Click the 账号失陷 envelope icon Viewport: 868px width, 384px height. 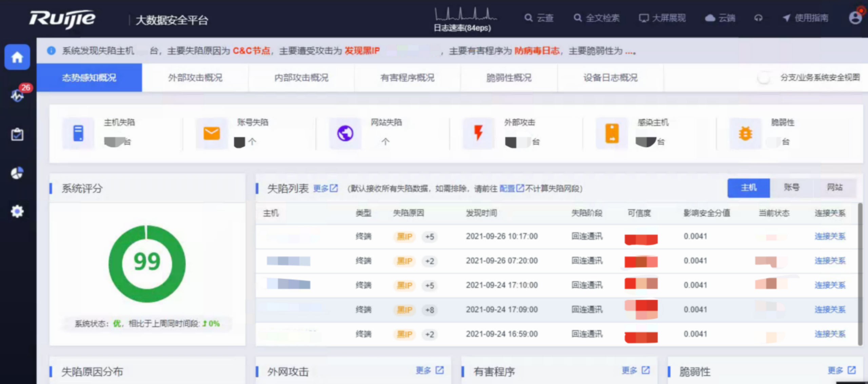click(212, 133)
